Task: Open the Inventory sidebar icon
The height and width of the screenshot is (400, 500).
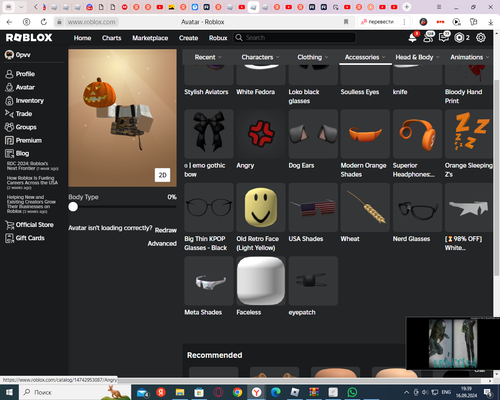Action: pos(9,101)
